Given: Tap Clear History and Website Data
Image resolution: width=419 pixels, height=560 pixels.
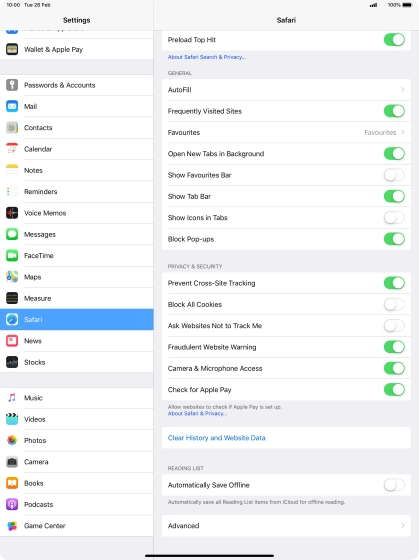Looking at the screenshot, I should [x=216, y=438].
